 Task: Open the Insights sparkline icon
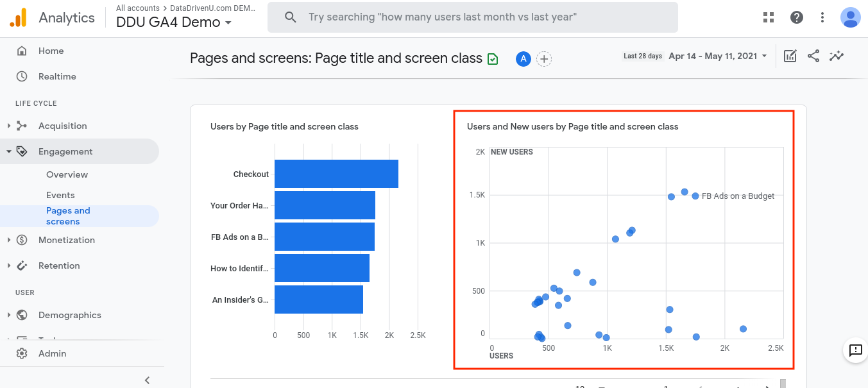[x=836, y=56]
